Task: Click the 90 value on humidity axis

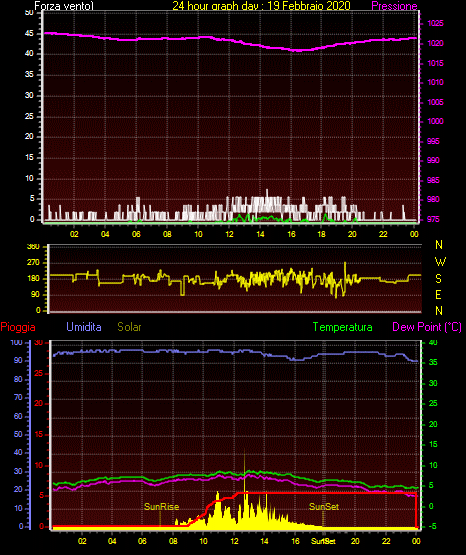Action: 18,360
